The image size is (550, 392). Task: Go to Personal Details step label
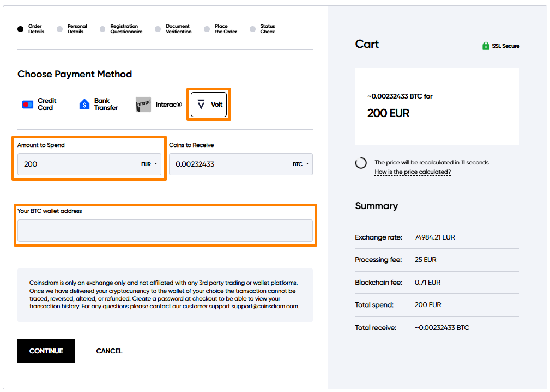point(77,29)
